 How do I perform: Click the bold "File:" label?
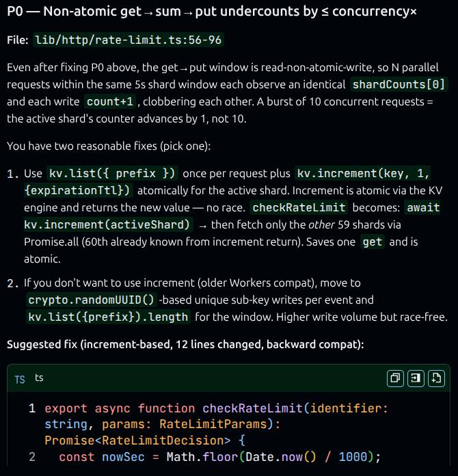tap(17, 40)
